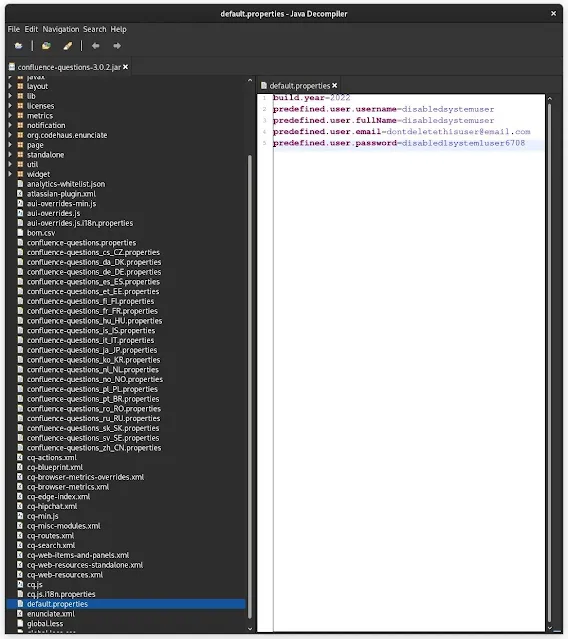The image size is (568, 639).
Task: Select the default.properties editor tab
Action: (299, 86)
